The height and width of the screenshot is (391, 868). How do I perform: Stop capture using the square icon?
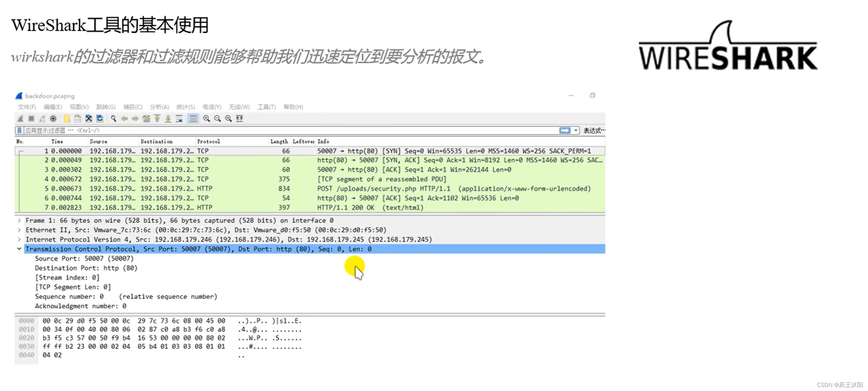(31, 119)
